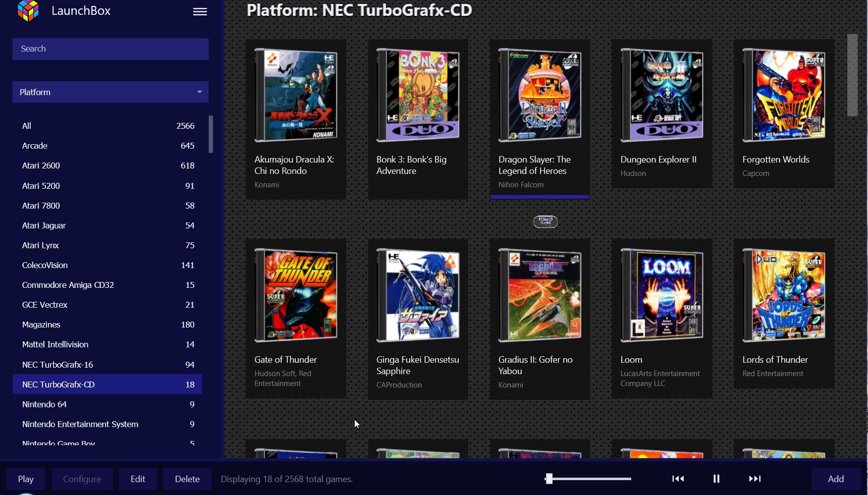868x495 pixels.
Task: Select the Nintendo 64 platform
Action: (107, 404)
